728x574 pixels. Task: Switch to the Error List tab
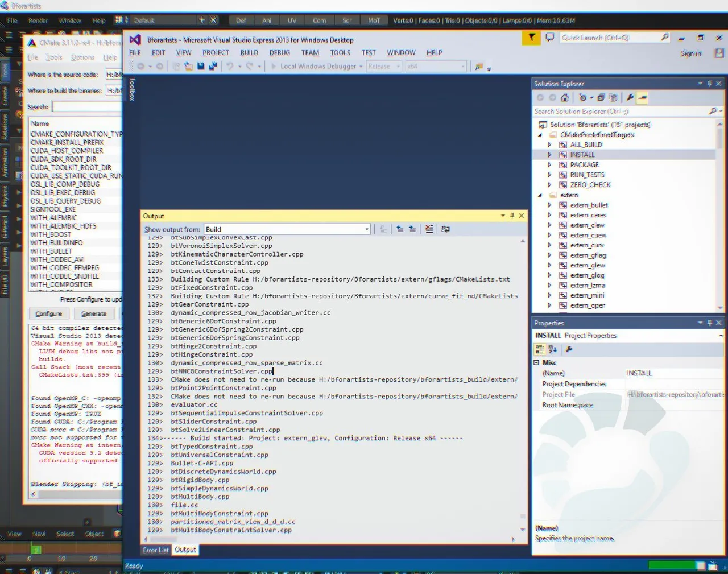[155, 550]
